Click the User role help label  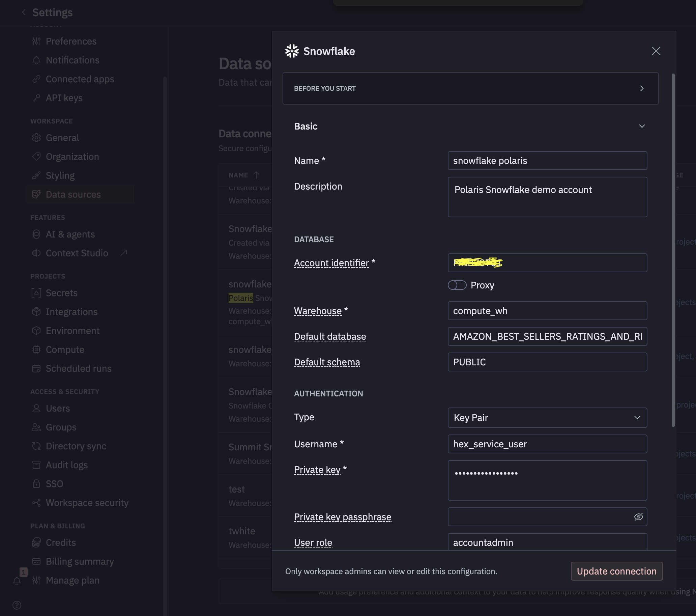coord(313,543)
